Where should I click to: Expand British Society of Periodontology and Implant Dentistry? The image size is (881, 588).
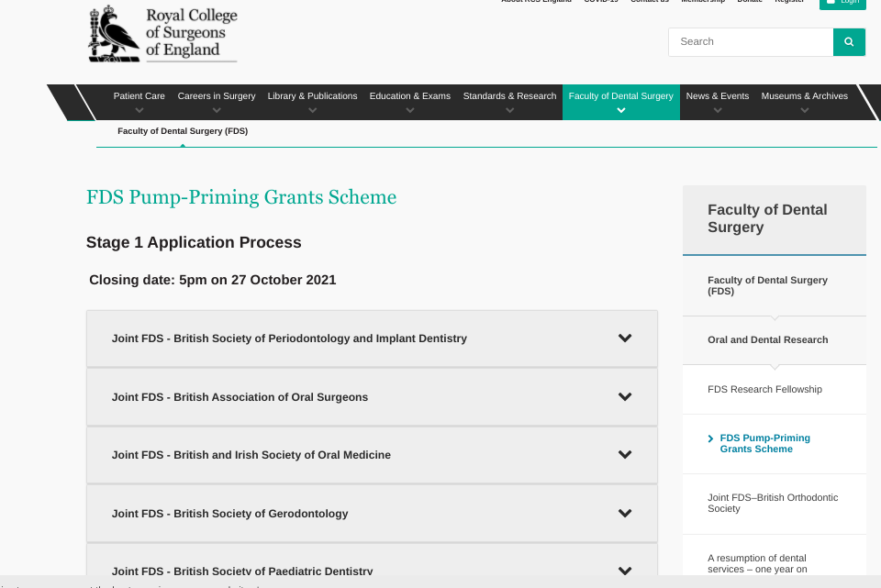point(372,338)
